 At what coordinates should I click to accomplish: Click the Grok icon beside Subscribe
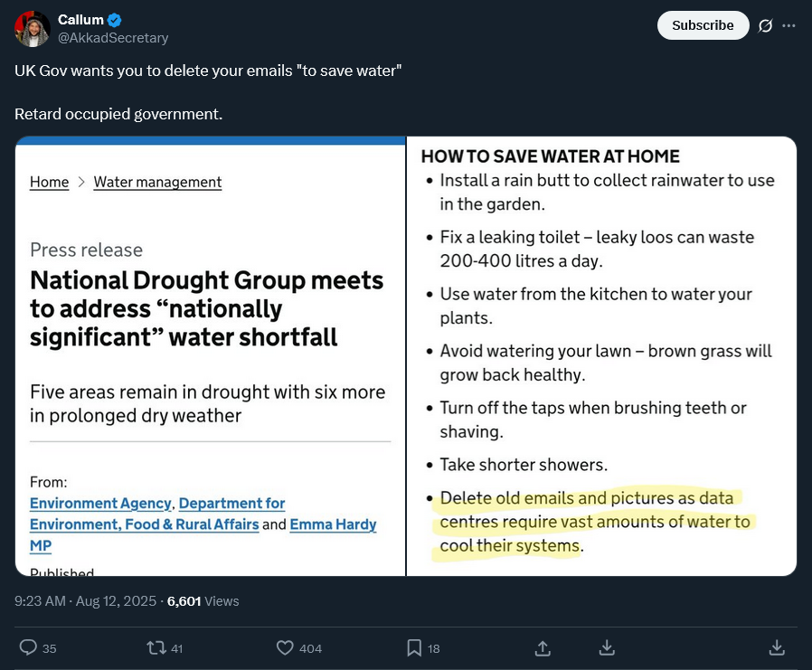point(765,25)
